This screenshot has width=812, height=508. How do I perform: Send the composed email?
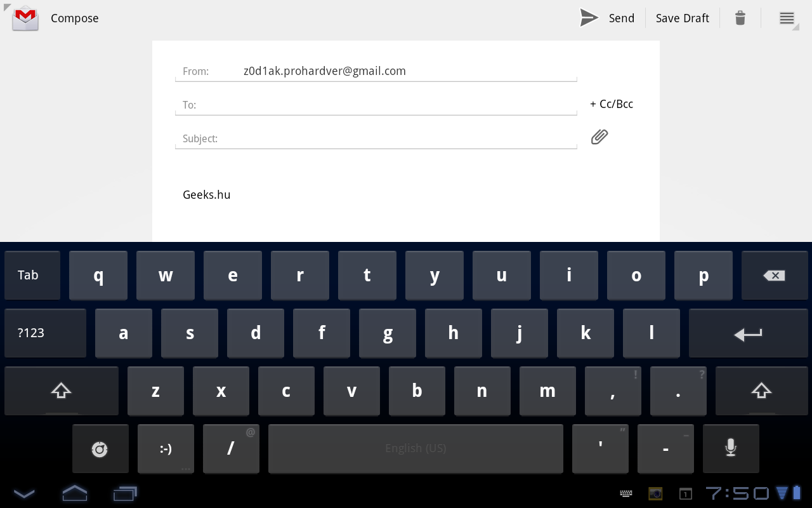tap(607, 18)
